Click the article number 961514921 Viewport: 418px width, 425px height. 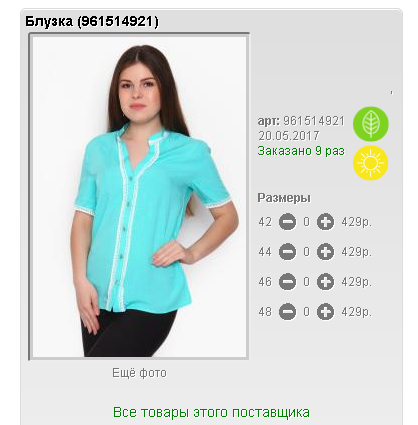(314, 121)
